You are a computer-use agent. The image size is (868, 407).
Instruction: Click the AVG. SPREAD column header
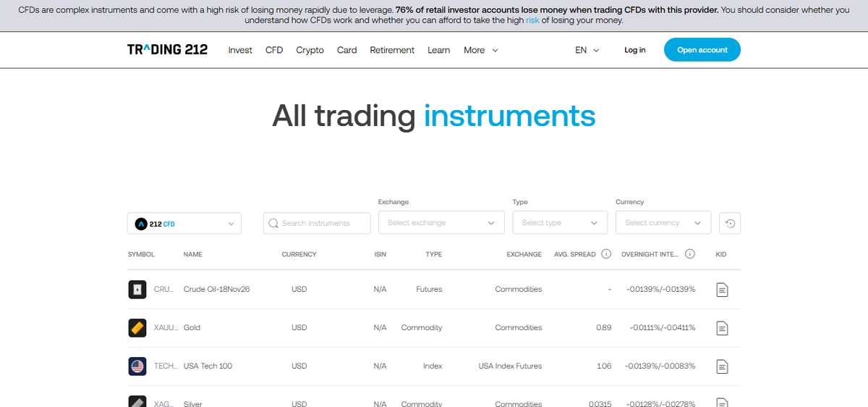click(575, 255)
